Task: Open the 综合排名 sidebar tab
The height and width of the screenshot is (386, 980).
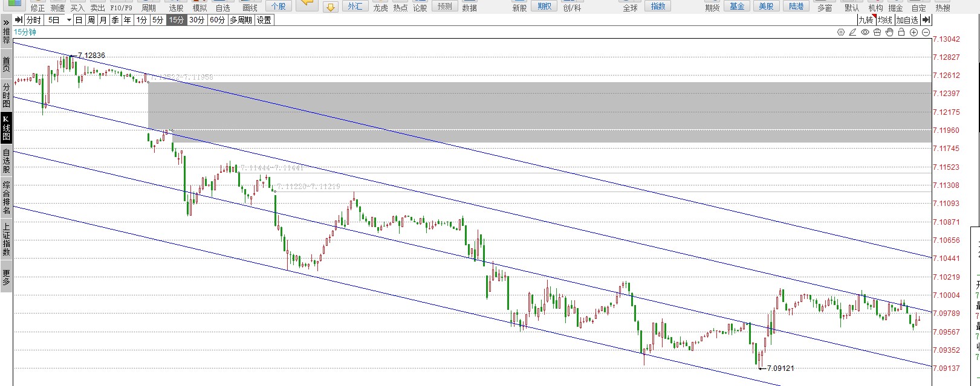Action: pos(6,198)
